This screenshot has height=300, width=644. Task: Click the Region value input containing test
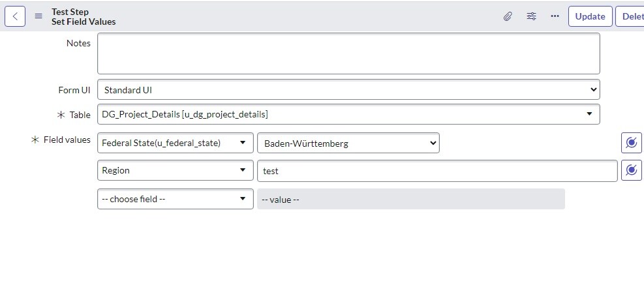click(437, 171)
